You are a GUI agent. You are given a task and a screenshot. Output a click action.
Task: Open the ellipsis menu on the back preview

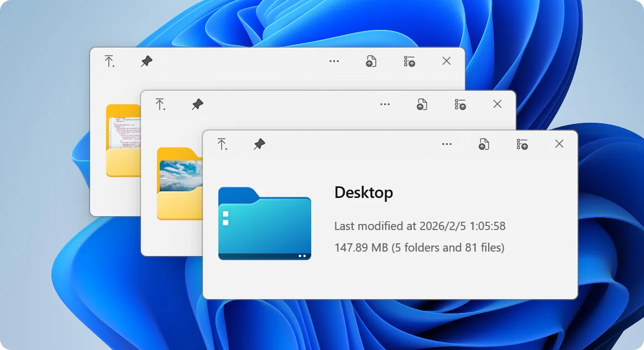click(x=334, y=61)
